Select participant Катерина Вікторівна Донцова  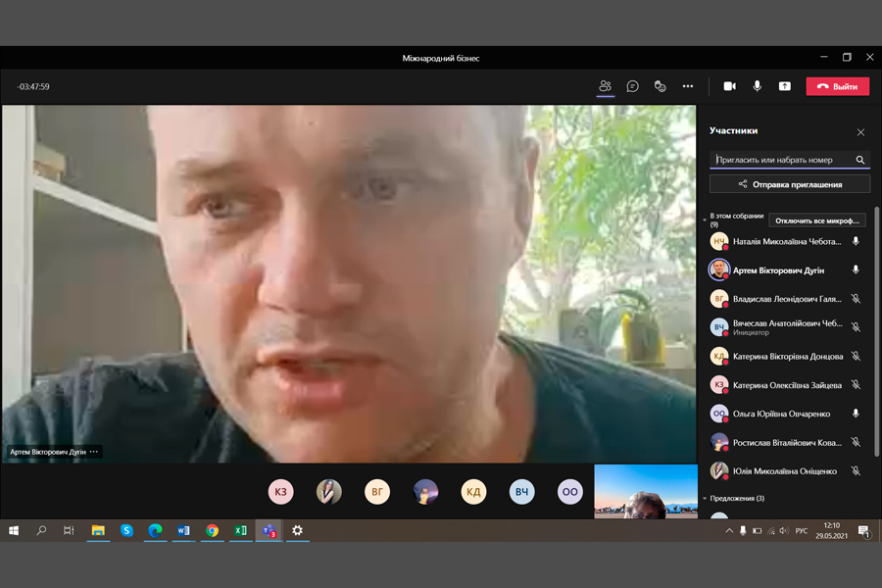click(x=787, y=357)
